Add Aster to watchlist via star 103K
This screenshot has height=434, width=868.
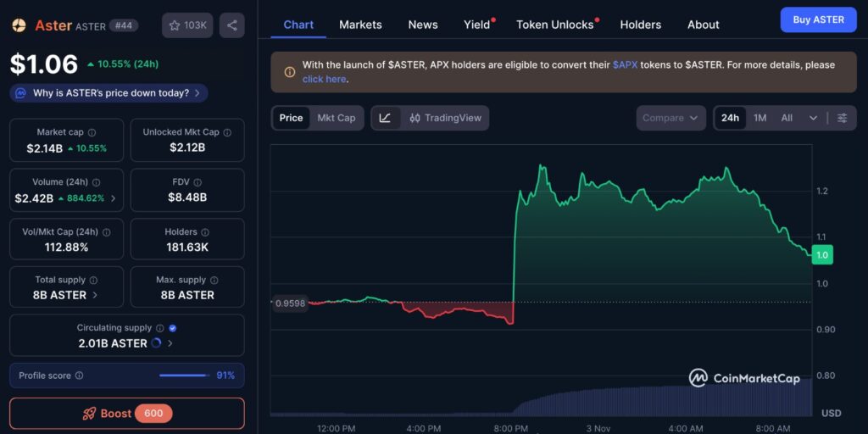click(x=187, y=25)
